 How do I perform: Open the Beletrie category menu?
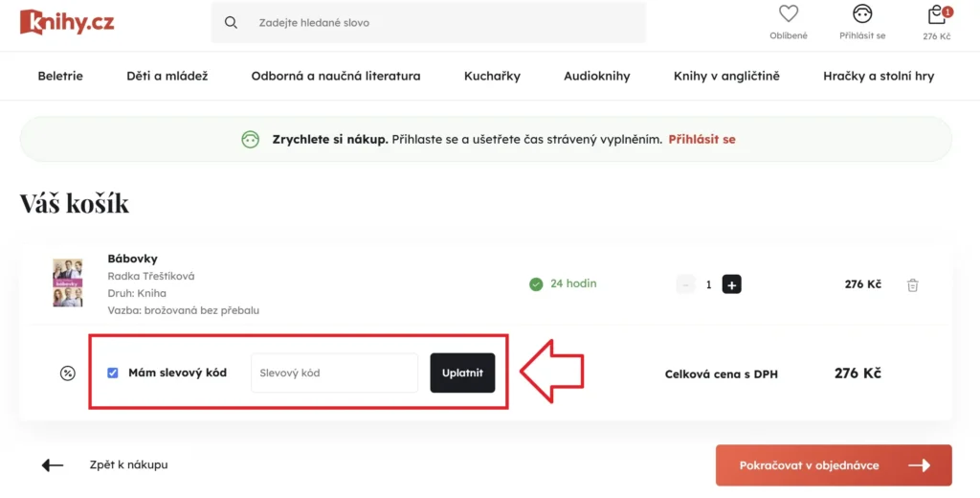[60, 77]
